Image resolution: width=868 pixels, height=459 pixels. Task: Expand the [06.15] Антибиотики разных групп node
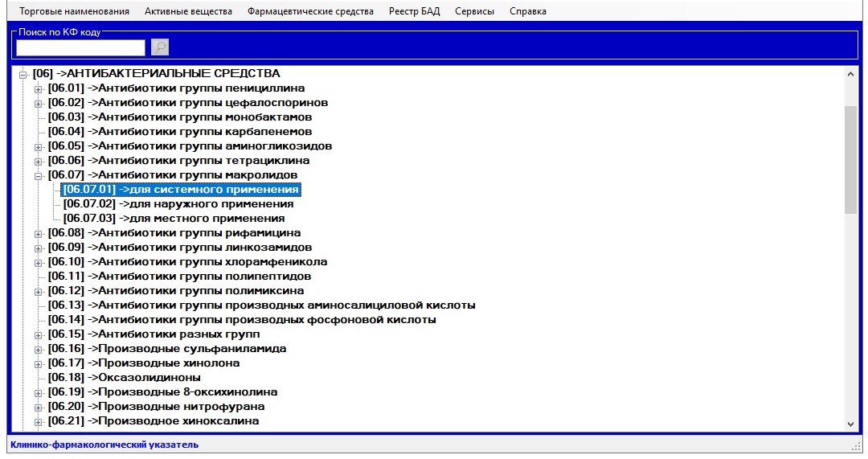pyautogui.click(x=38, y=334)
